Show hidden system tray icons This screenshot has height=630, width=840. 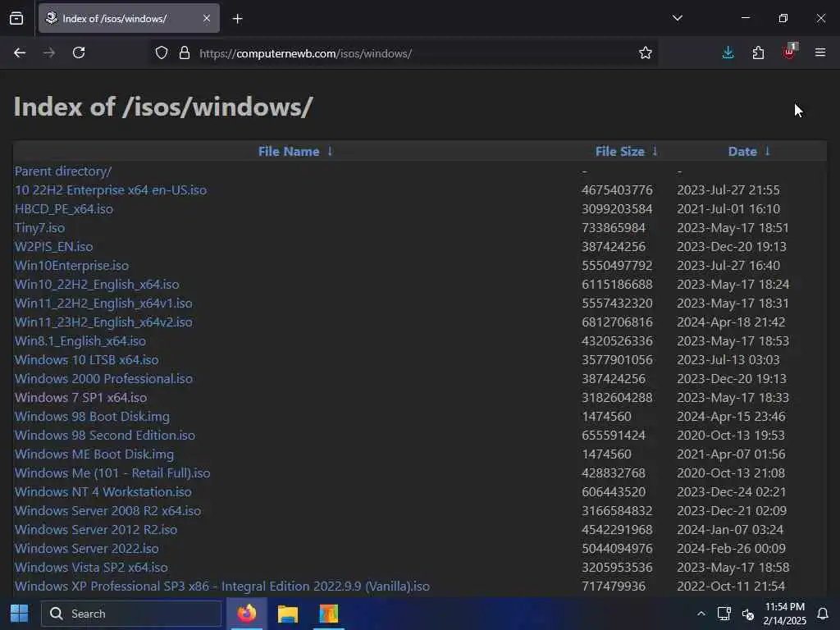701,614
